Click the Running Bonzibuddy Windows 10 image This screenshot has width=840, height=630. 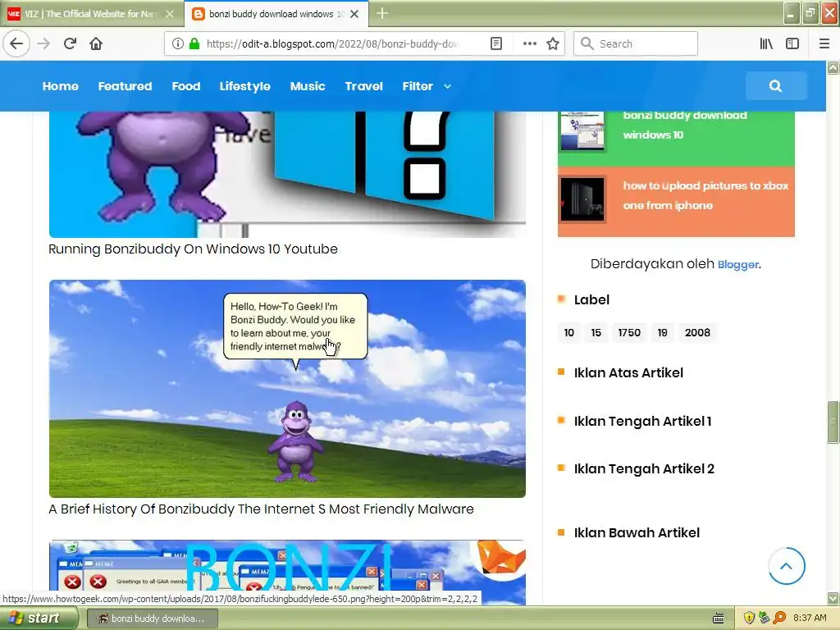point(287,174)
